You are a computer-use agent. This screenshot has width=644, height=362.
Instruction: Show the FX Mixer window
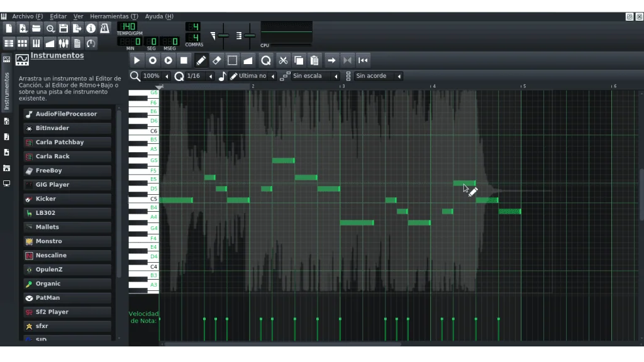click(64, 43)
